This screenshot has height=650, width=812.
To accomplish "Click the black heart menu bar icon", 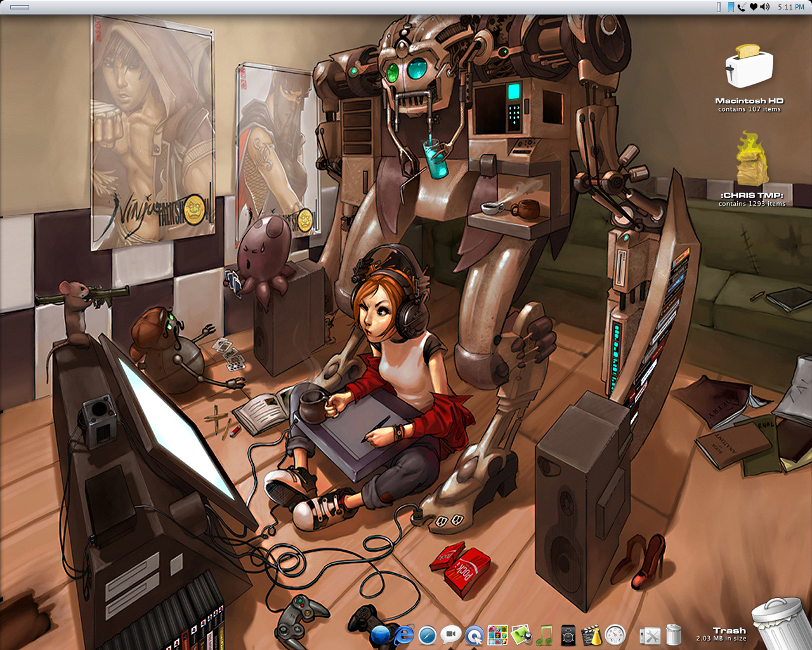I will (753, 7).
